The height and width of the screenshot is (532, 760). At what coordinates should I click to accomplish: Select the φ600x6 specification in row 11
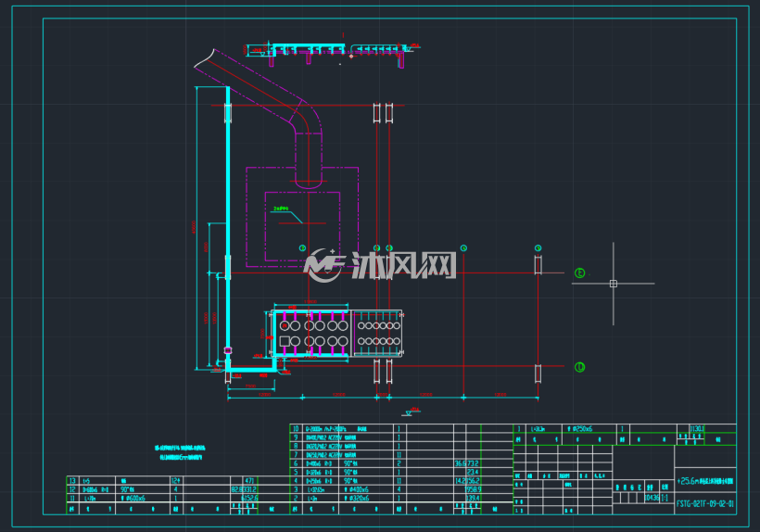(x=133, y=498)
